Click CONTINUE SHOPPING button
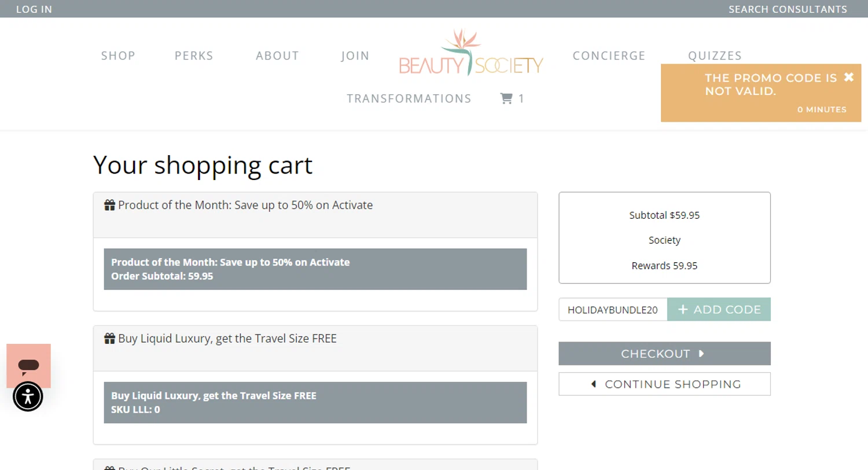868x470 pixels. click(x=664, y=384)
